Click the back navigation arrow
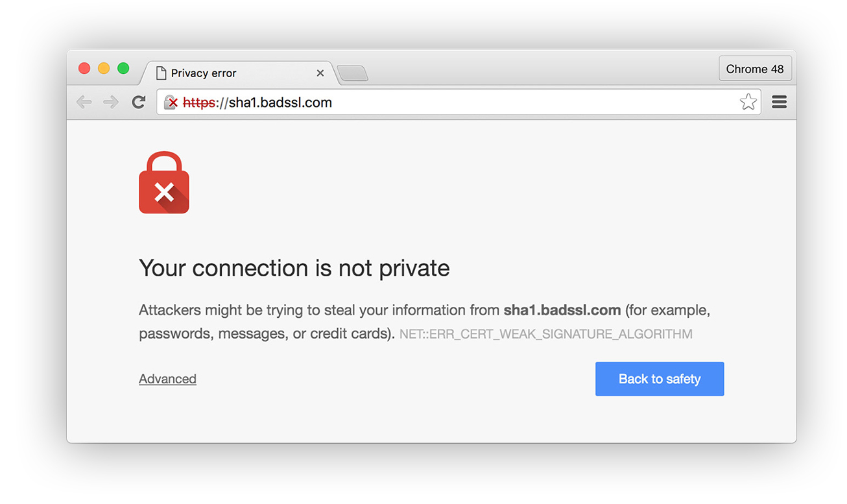 coord(85,102)
